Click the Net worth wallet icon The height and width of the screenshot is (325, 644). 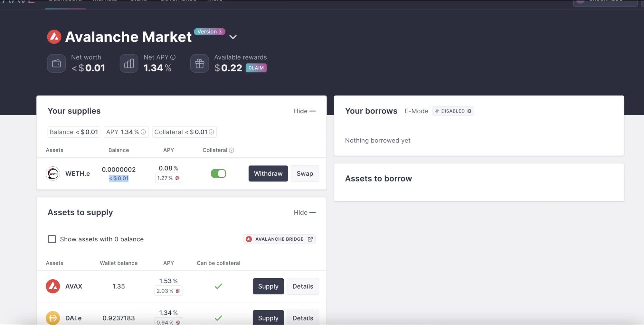coord(56,64)
